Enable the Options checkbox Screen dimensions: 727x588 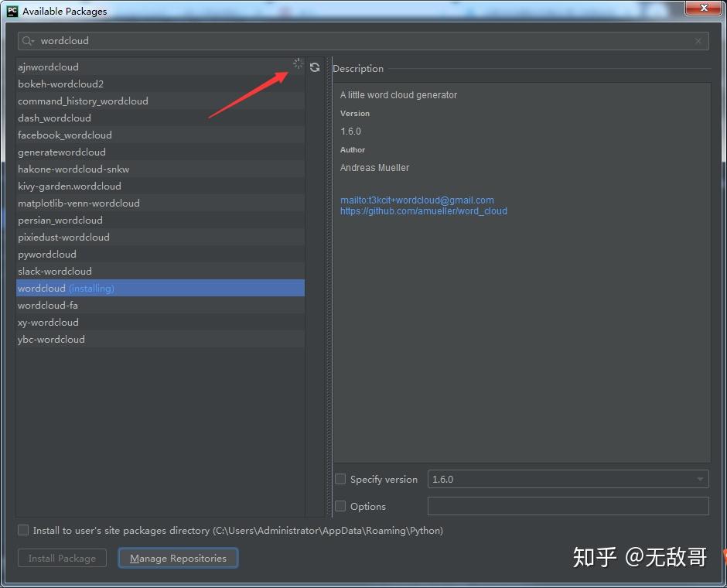340,506
